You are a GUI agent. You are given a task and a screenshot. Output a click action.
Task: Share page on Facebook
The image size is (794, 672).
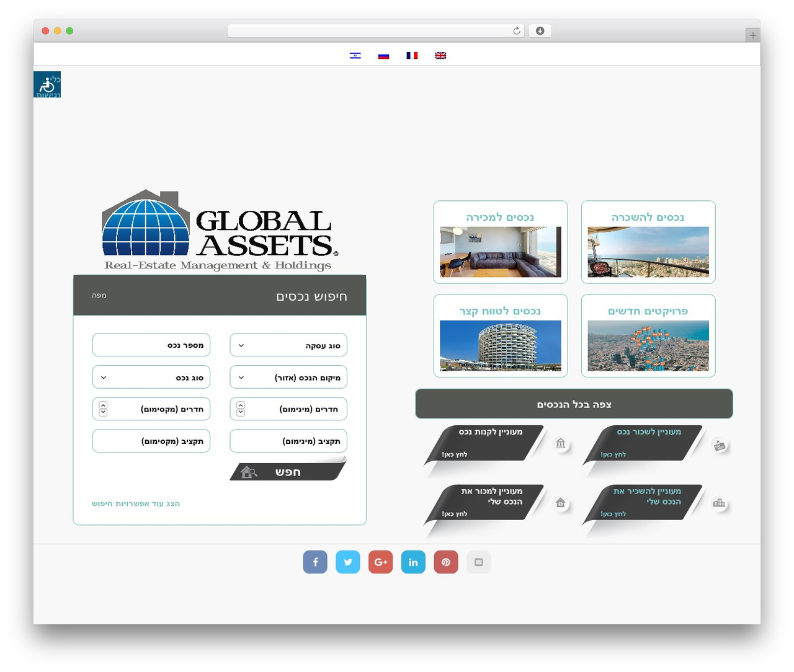click(x=315, y=562)
